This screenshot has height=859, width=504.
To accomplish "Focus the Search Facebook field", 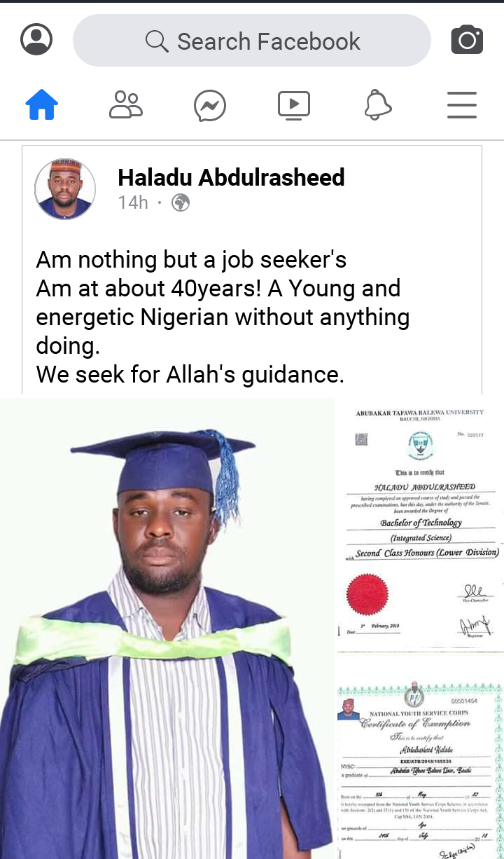I will coord(268,41).
